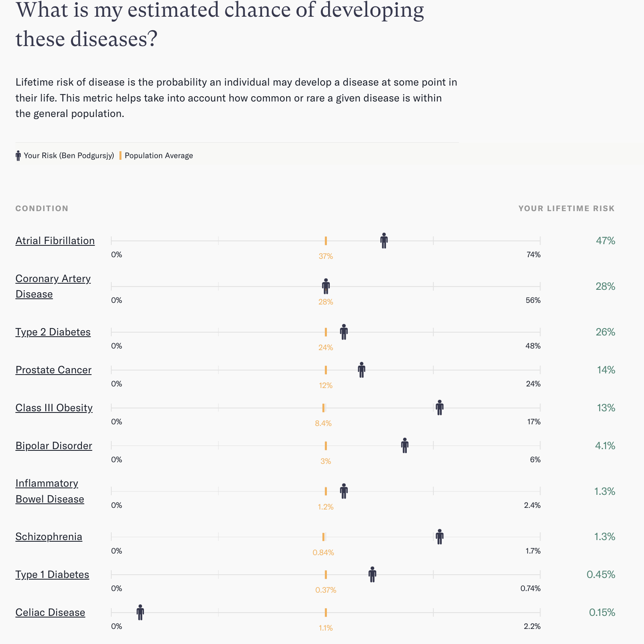
Task: Click the person icon on Coronary Artery Disease row
Action: (326, 287)
